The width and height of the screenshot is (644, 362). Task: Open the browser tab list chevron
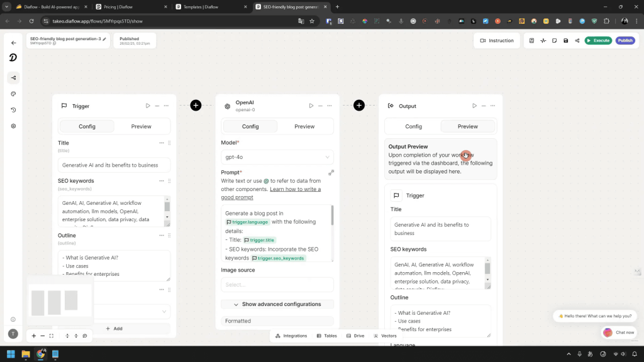pyautogui.click(x=6, y=6)
